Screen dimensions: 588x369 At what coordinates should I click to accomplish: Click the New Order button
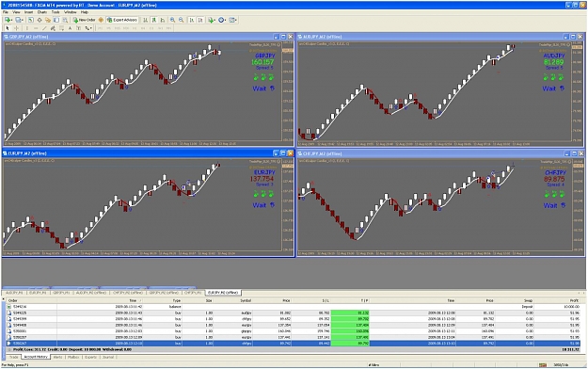point(84,20)
